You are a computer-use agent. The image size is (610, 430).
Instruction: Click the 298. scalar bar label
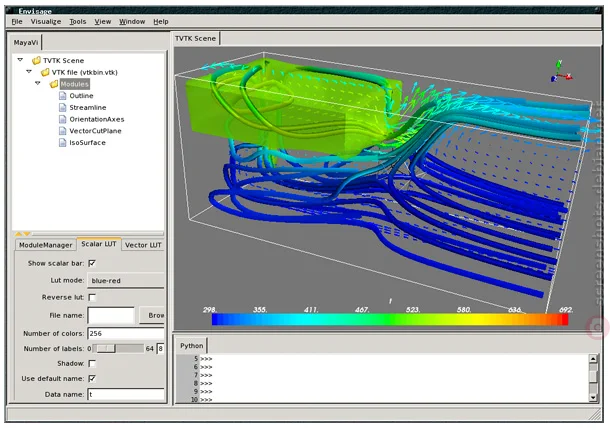[210, 310]
